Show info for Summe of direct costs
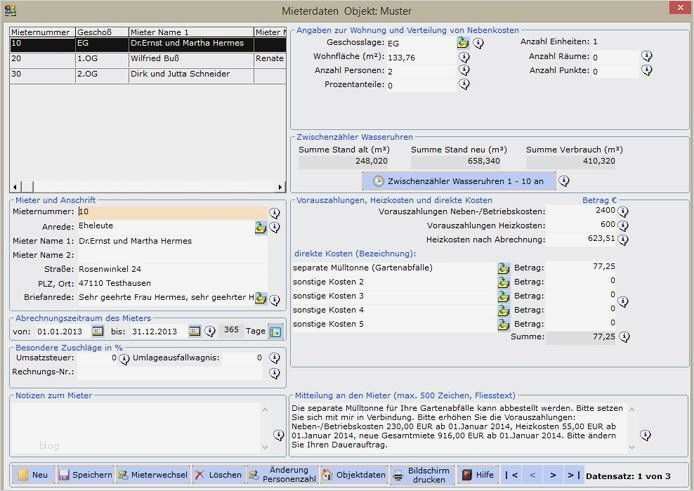Screen dimensions: 694x491 coord(624,337)
